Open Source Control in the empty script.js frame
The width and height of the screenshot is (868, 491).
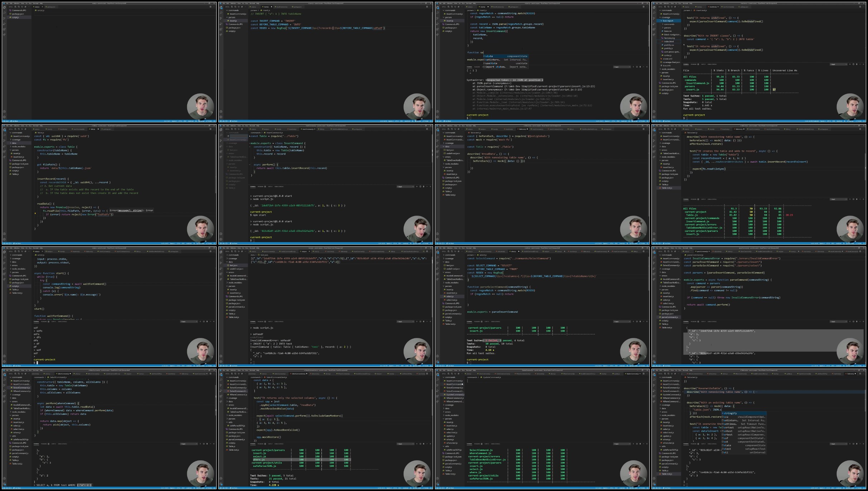click(4, 18)
